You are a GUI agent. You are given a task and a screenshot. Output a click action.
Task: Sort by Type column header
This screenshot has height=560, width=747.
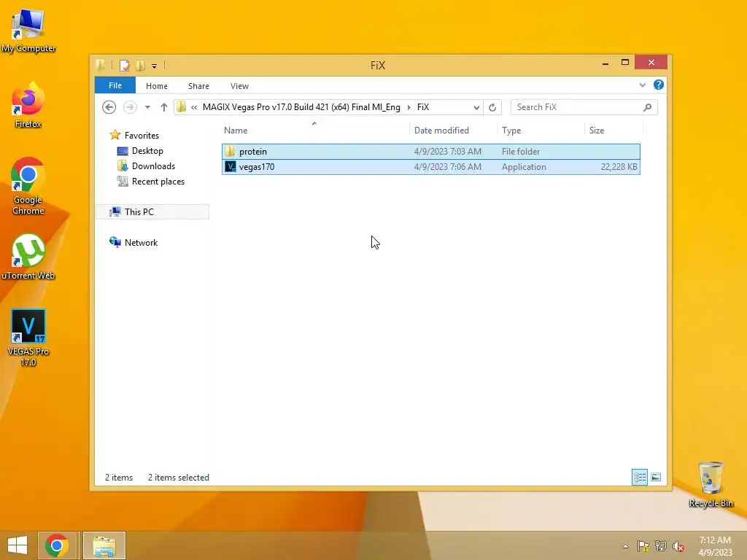coord(511,131)
